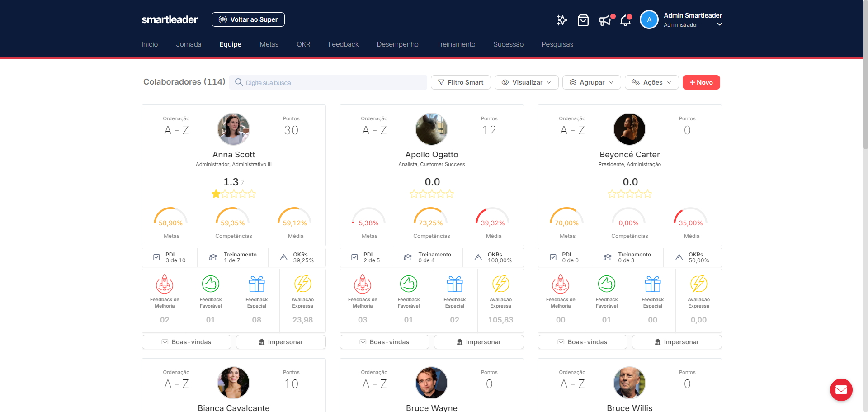Go to the Inicio menu
Image resolution: width=868 pixels, height=412 pixels.
[150, 44]
